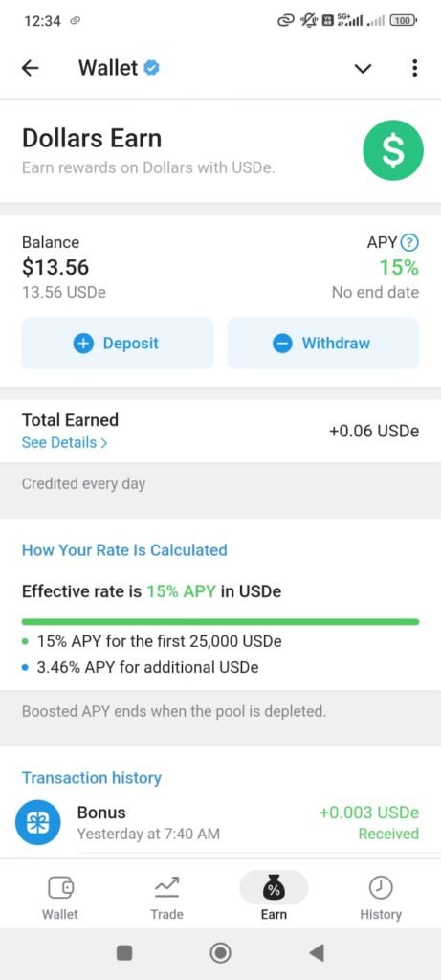
Task: Tap the Deposit button
Action: [118, 344]
